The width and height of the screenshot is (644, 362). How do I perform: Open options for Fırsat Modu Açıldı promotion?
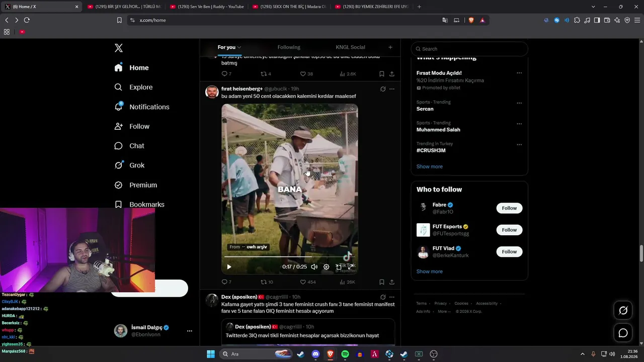pos(519,73)
